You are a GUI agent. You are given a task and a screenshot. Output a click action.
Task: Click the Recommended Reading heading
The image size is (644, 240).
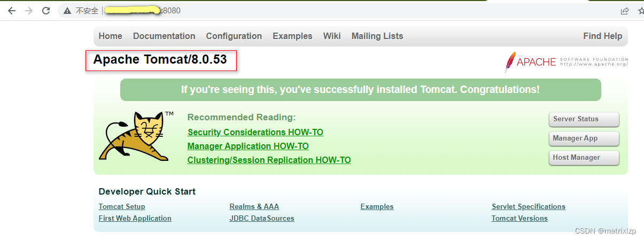coord(242,118)
